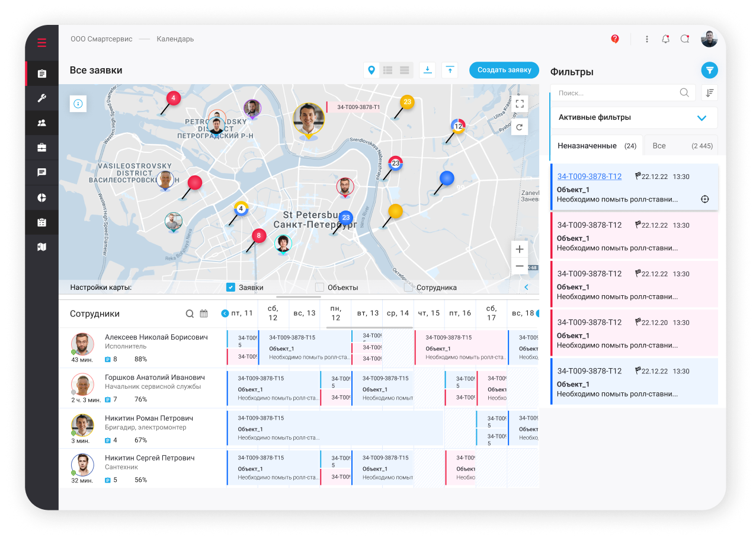Open the requests clipboard sidebar section

pos(41,74)
